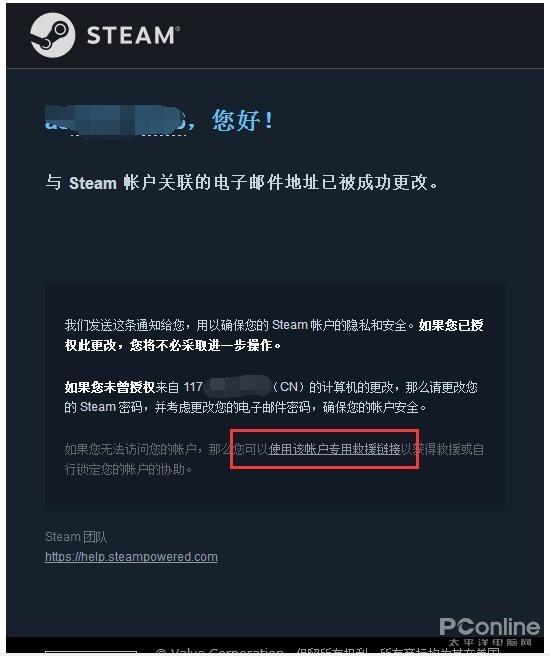This screenshot has width=550, height=656.
Task: Click the 您好 greeting heading
Action: pyautogui.click(x=243, y=120)
